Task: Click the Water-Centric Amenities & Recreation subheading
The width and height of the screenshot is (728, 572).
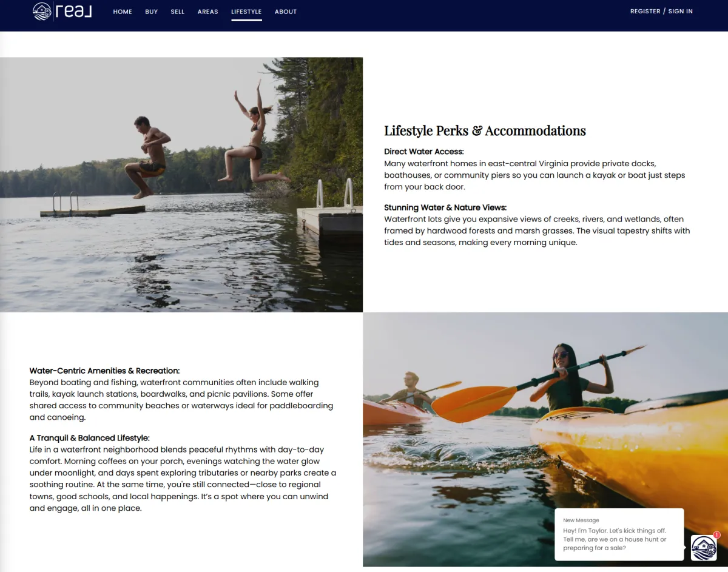Action: pos(105,371)
